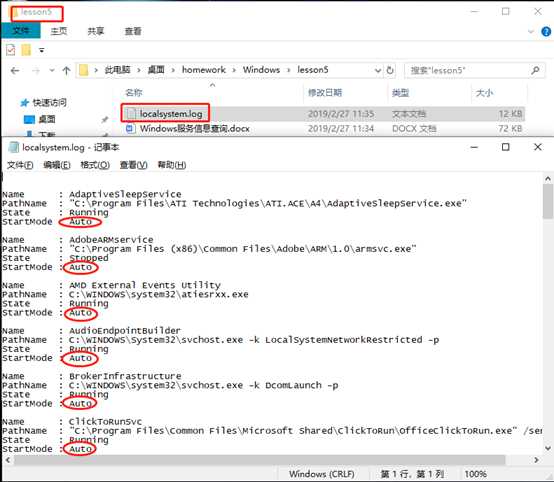Go forward with the Explorer forward arrow
This screenshot has height=482, width=554.
36,71
